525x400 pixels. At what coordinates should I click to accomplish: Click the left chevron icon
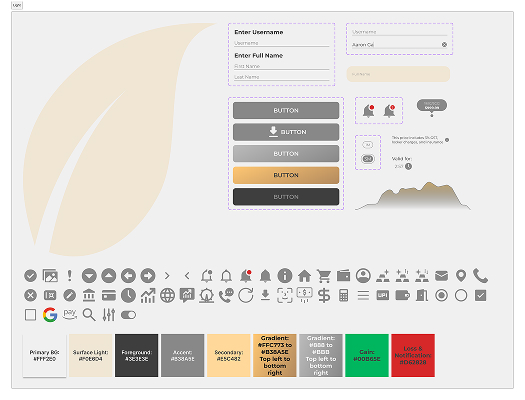coord(187,276)
